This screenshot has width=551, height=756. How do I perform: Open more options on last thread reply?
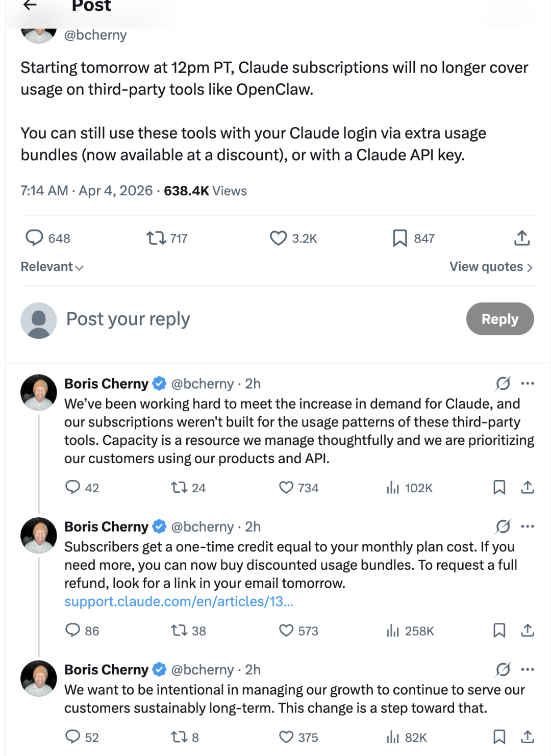tap(528, 669)
